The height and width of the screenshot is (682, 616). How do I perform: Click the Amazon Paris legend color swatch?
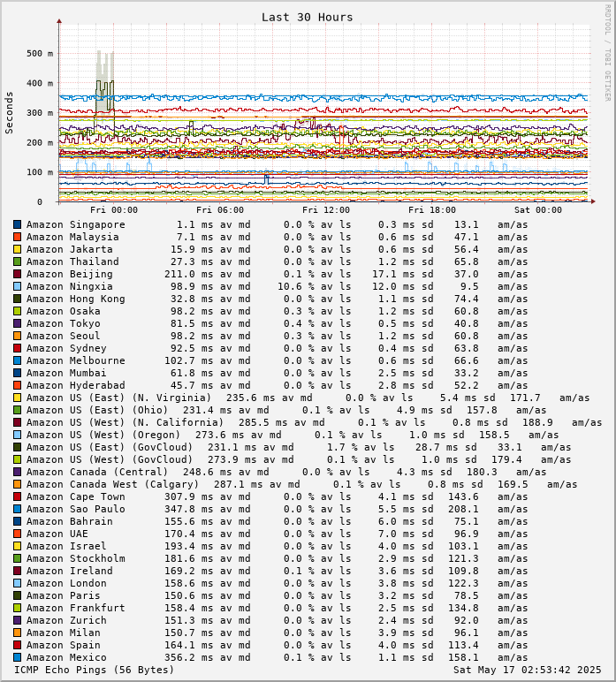(x=17, y=595)
